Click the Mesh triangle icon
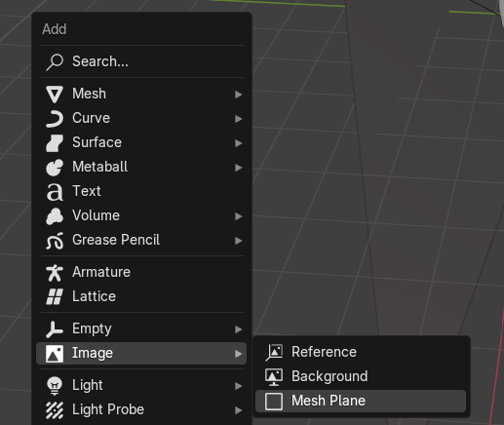Screen dimensions: 504x425 coord(55,94)
